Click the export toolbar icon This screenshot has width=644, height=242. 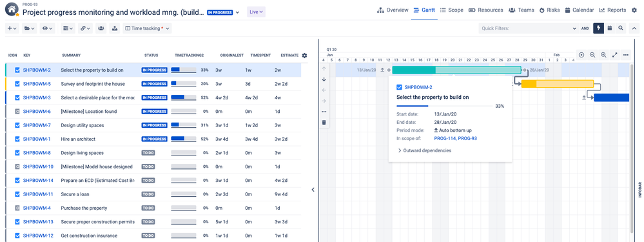115,28
